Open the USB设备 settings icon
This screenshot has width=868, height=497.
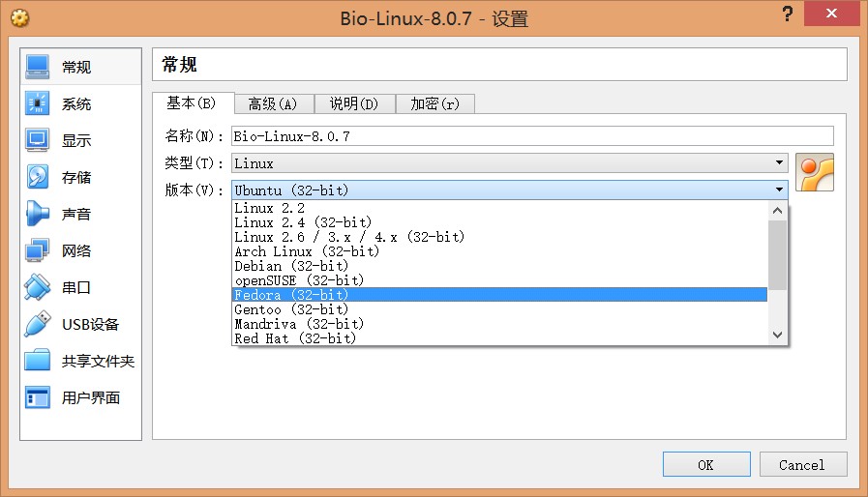37,324
